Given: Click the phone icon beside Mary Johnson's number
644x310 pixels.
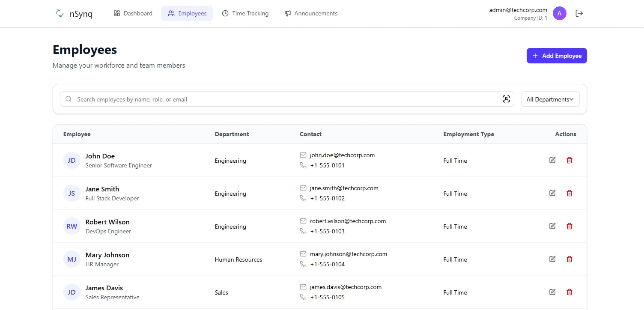Looking at the screenshot, I should [303, 264].
